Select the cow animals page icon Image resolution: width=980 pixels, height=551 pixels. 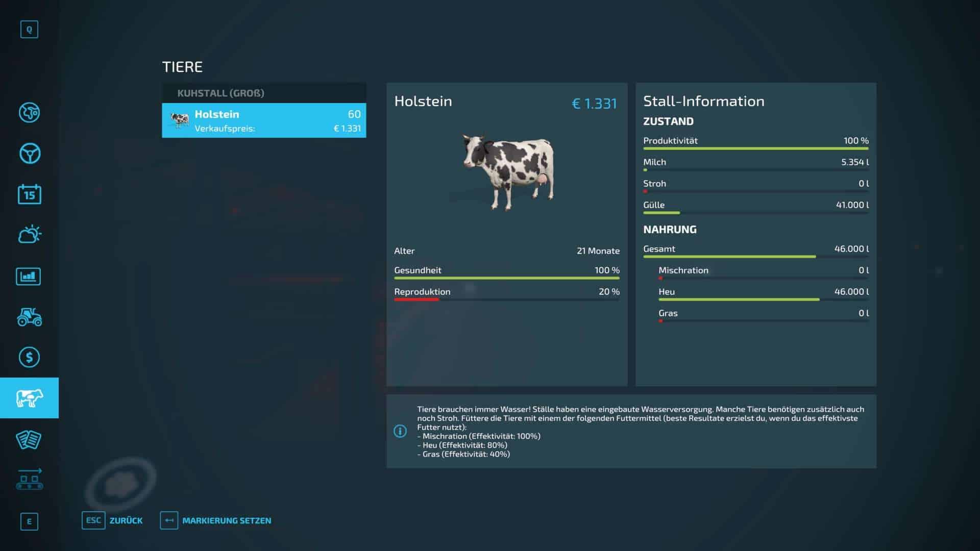tap(29, 398)
